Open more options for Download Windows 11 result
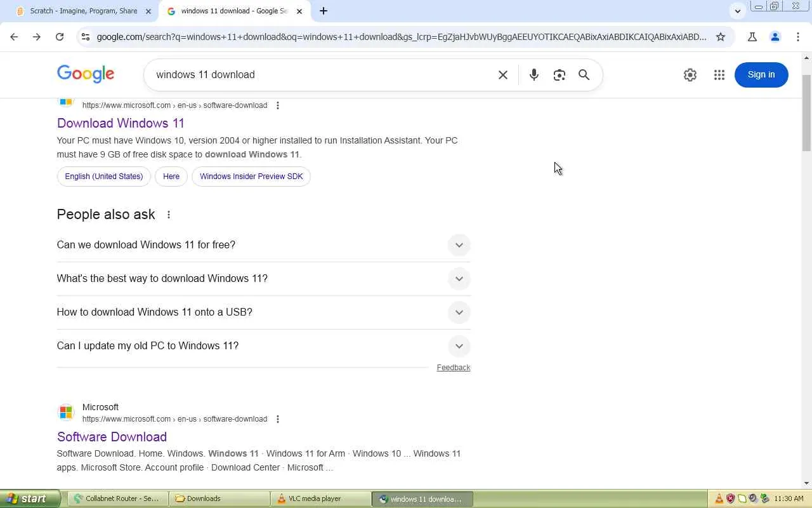This screenshot has width=812, height=508. [x=278, y=105]
